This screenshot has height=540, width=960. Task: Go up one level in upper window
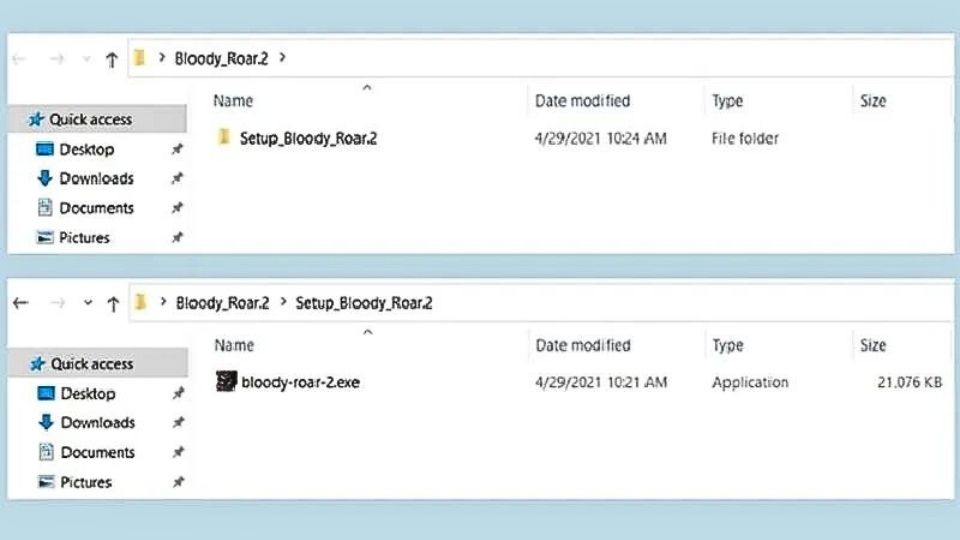pyautogui.click(x=111, y=60)
